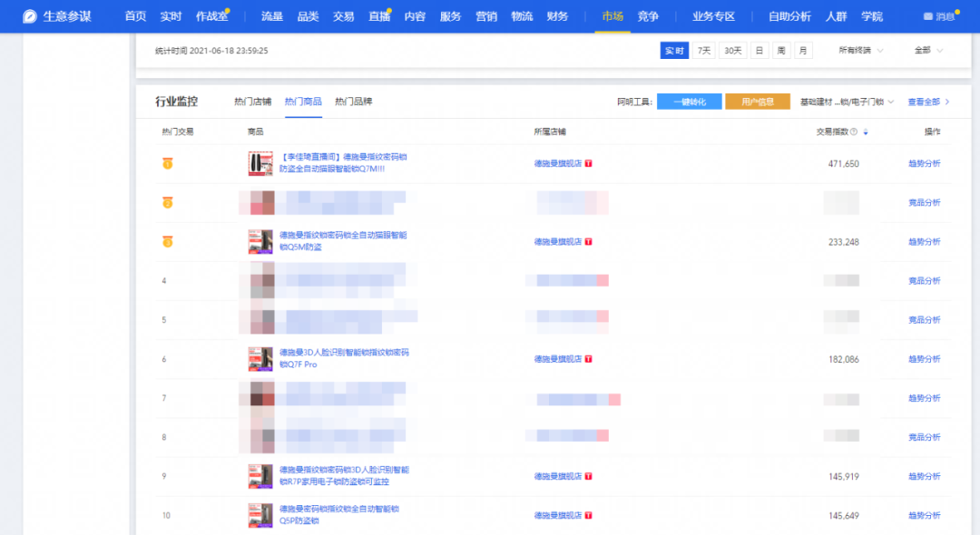Viewport: 980px width, 535px height.
Task: Switch the time range to 30天
Action: pos(732,51)
